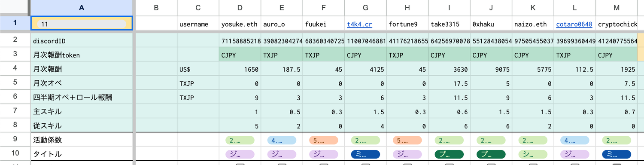The width and height of the screenshot is (644, 165).
Task: Click the 活動係数 label cell
Action: (x=82, y=140)
